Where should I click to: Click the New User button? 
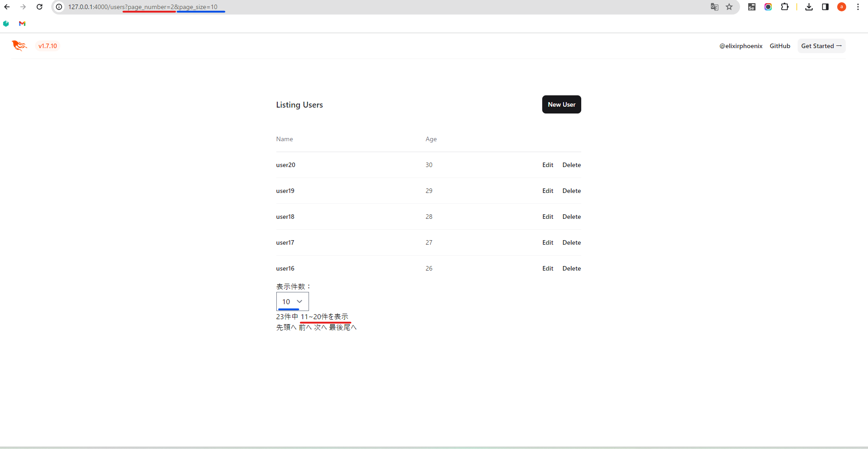pos(561,104)
